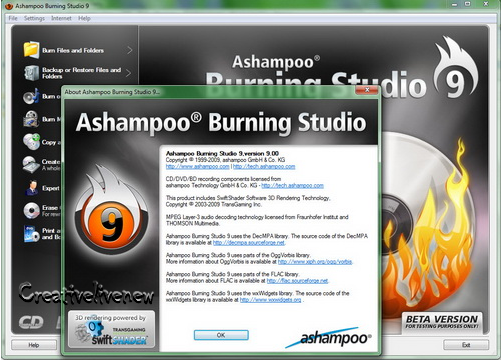Open the Internet menu
The height and width of the screenshot is (360, 501).
coord(61,18)
